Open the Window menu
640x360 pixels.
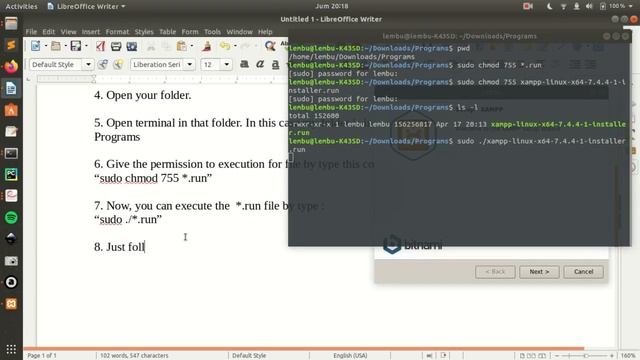tap(240, 31)
